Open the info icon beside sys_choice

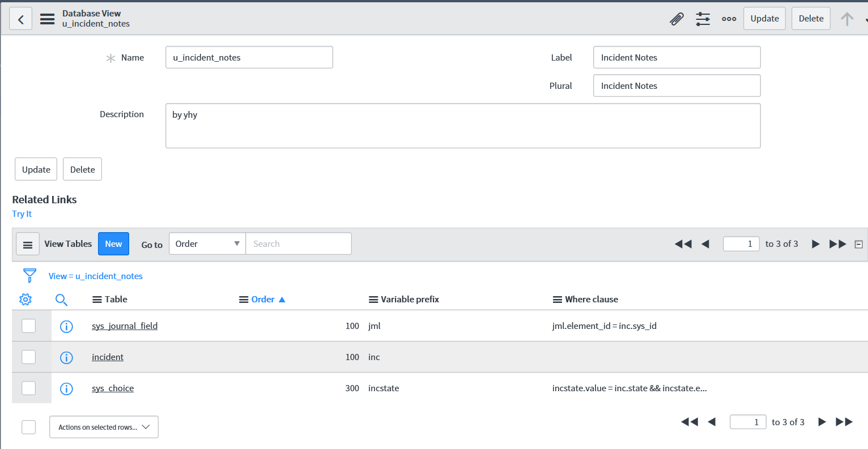(x=66, y=388)
